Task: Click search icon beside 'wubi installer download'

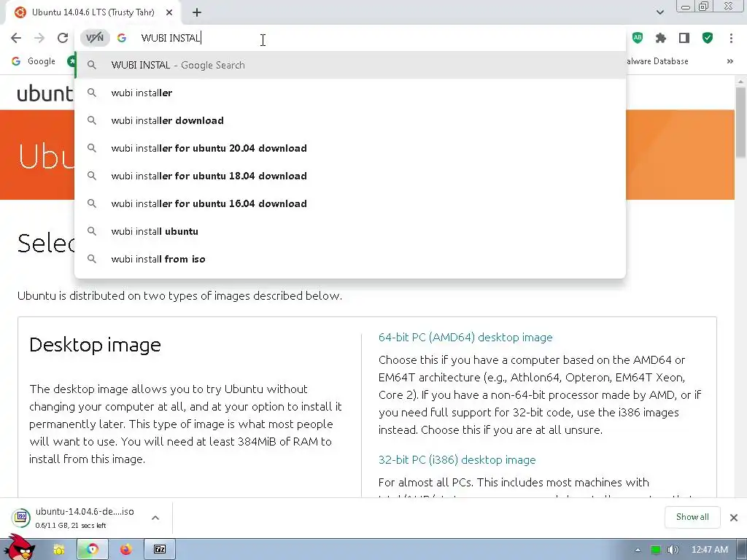Action: tap(92, 120)
